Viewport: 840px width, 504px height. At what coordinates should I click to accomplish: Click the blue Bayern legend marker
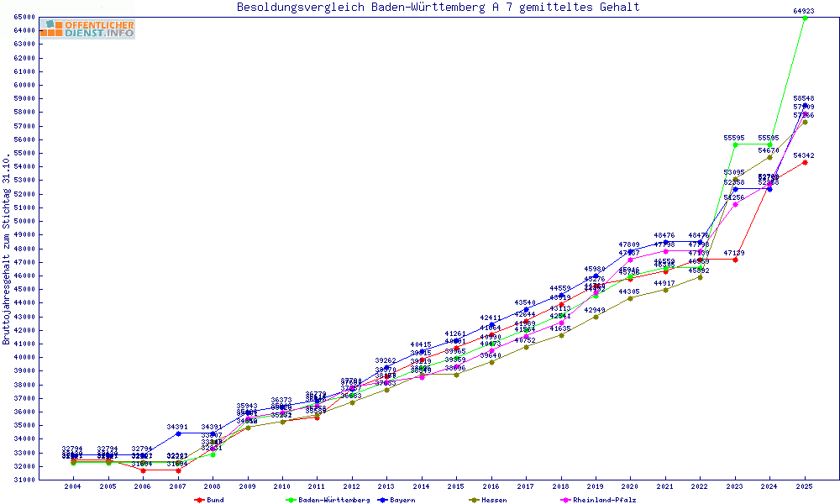[x=382, y=500]
